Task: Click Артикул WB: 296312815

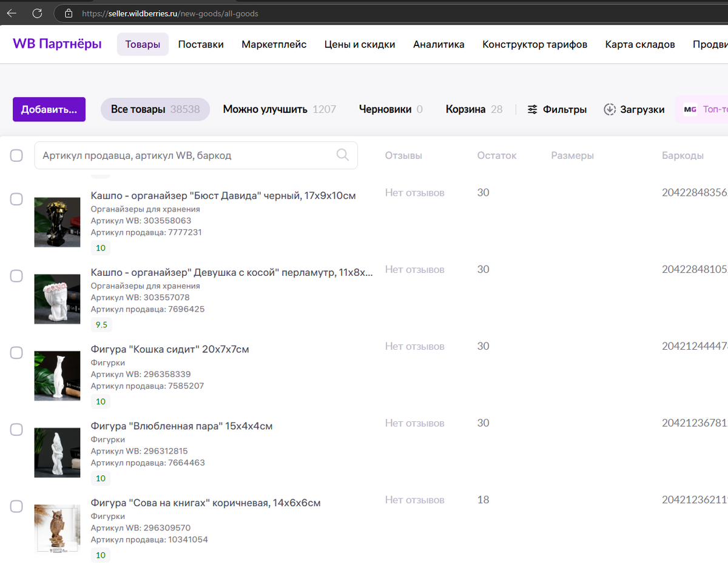Action: [x=140, y=452]
